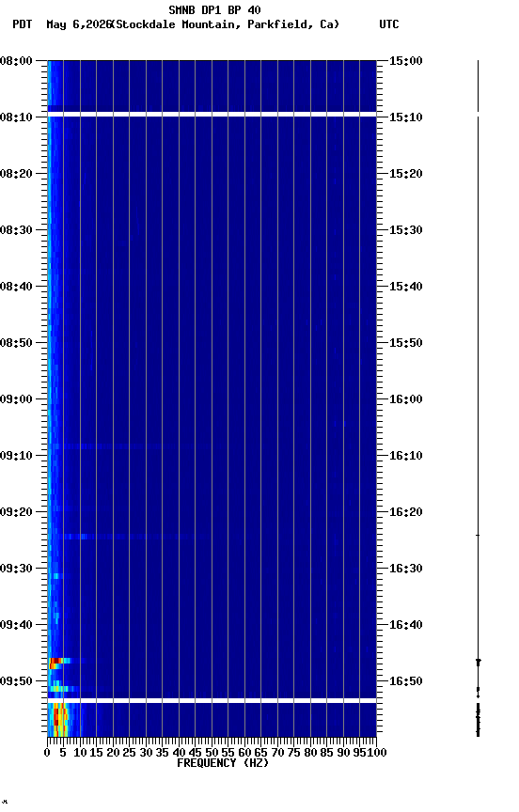Image resolution: width=519 pixels, height=812 pixels.
Task: Click the 16:10 UTC time label
Action: [x=406, y=456]
